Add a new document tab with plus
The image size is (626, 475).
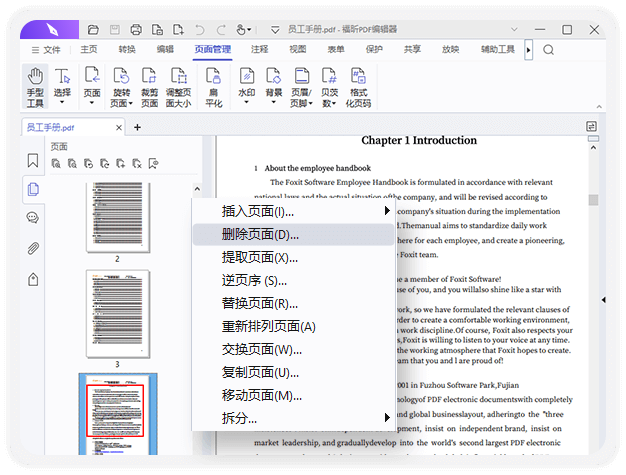tap(137, 127)
